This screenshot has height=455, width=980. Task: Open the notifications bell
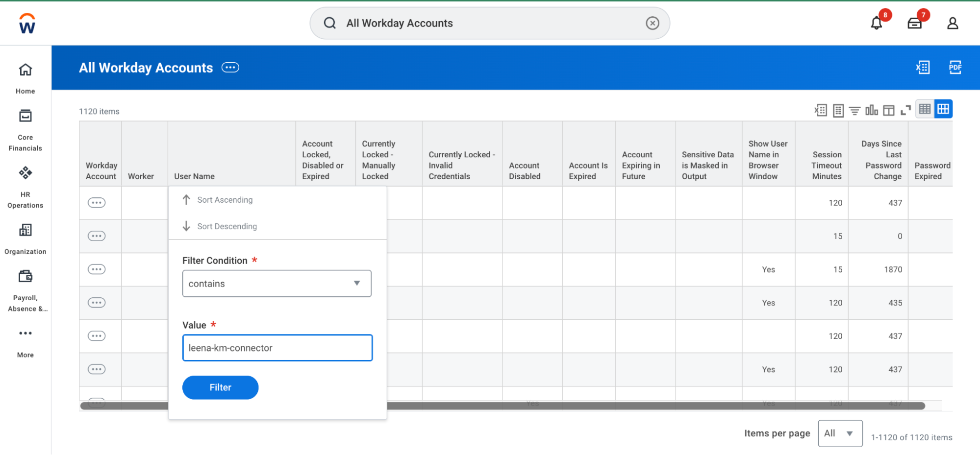click(x=877, y=23)
